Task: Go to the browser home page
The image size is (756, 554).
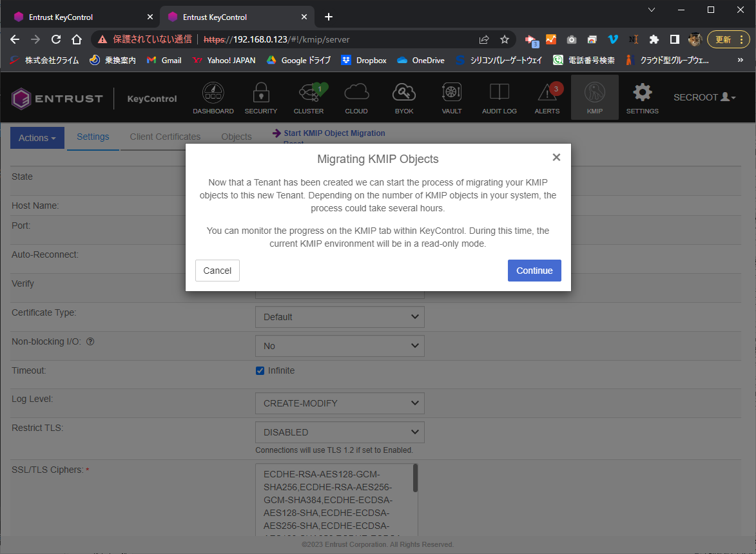Action: [77, 39]
